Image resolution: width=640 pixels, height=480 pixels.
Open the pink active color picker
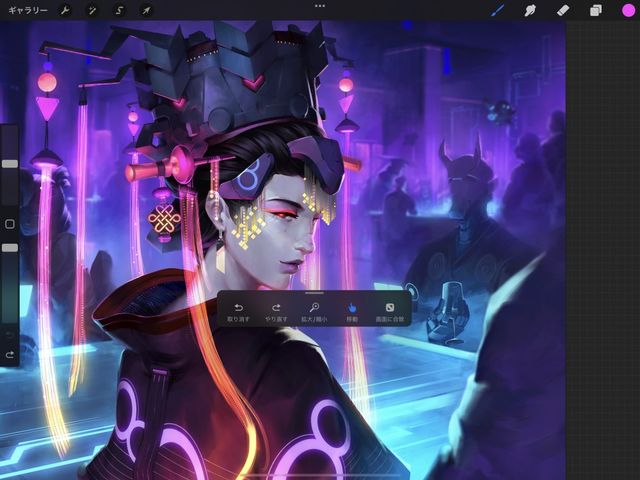(x=628, y=11)
